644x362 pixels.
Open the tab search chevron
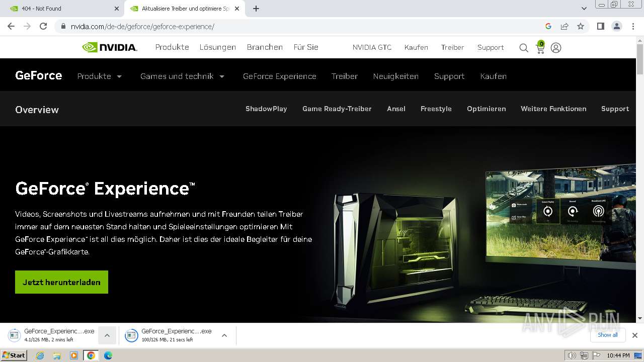584,9
